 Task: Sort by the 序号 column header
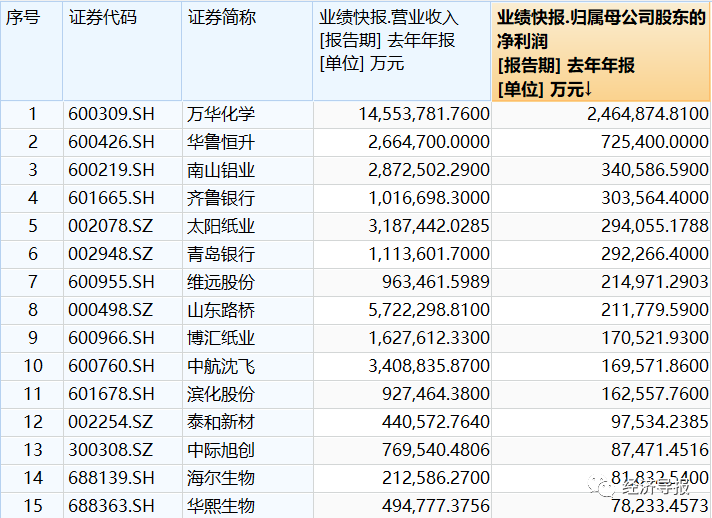click(31, 51)
